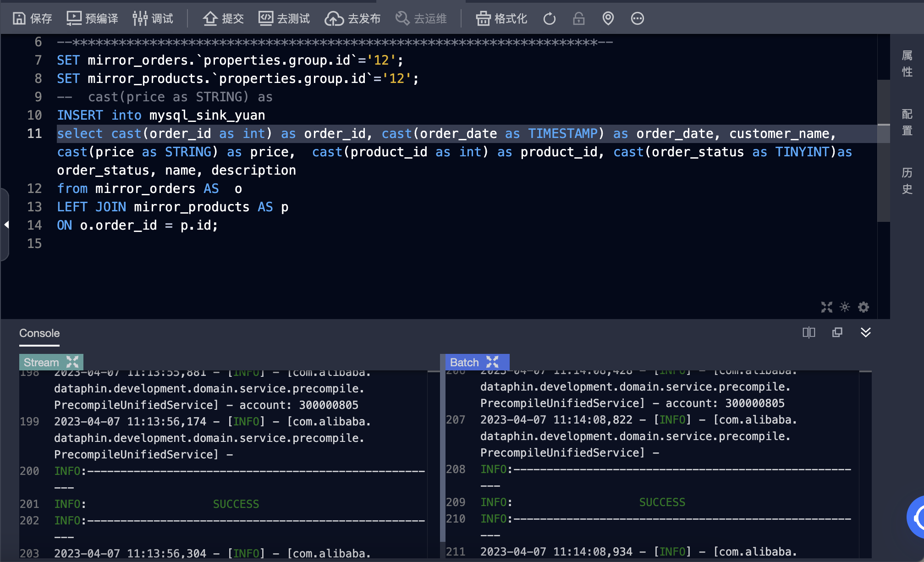Select the Stream log panel label
The width and height of the screenshot is (924, 562).
click(x=41, y=362)
